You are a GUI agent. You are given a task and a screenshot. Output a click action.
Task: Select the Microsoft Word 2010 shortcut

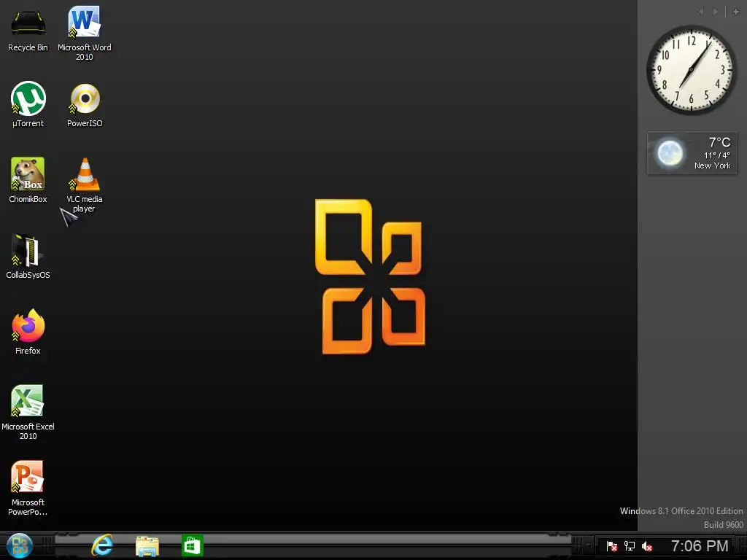[x=85, y=34]
